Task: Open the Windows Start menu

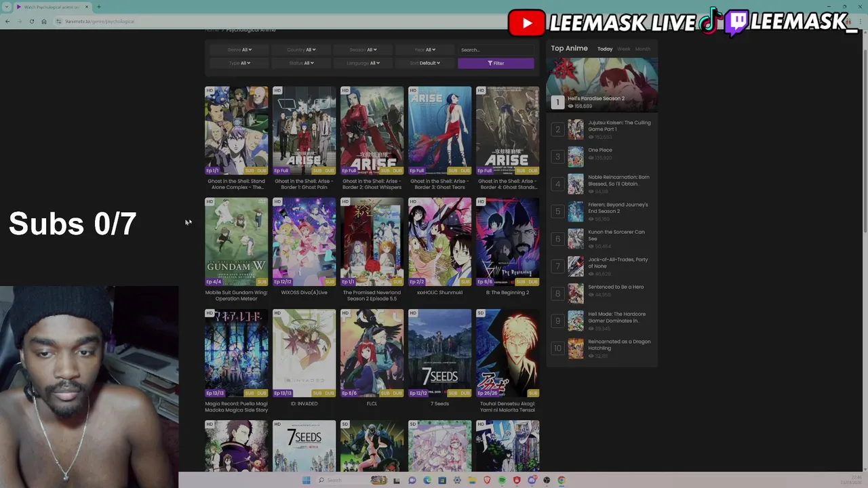Action: (307, 480)
